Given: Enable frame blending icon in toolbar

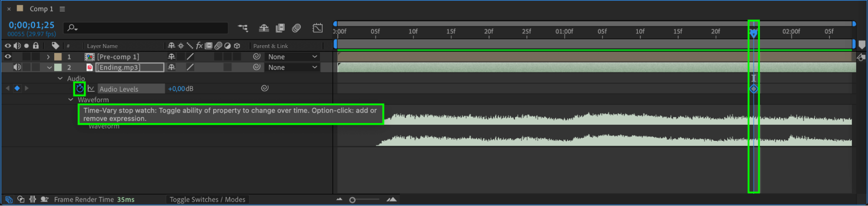Looking at the screenshot, I should [x=280, y=28].
